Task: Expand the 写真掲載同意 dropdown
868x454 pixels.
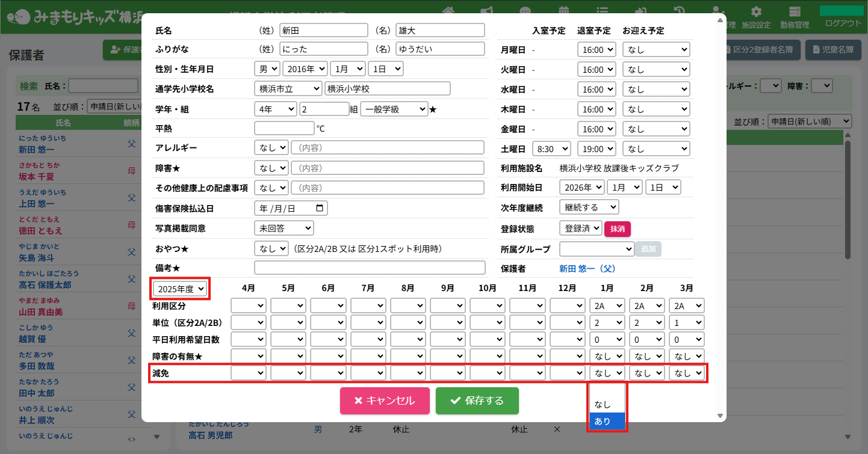Action: (x=284, y=228)
